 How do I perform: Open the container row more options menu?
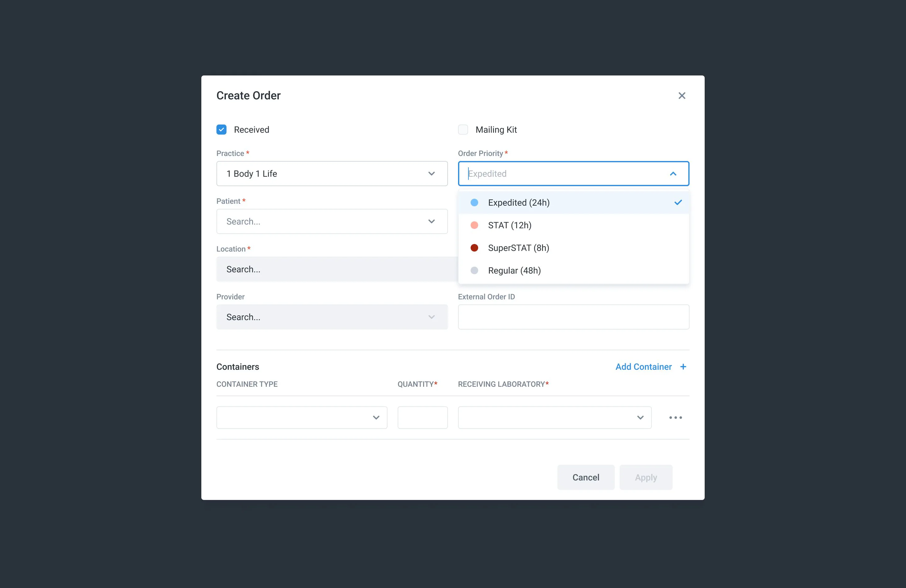click(676, 418)
